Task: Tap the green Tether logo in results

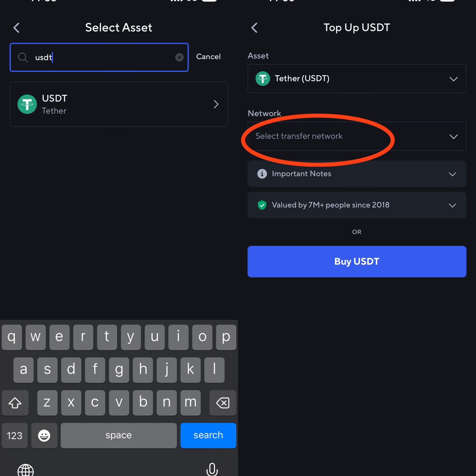Action: [27, 104]
